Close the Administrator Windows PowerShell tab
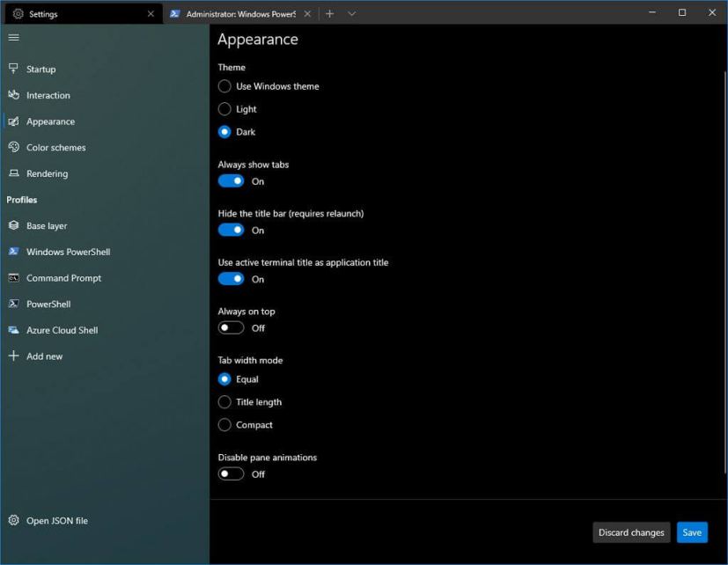 [307, 14]
